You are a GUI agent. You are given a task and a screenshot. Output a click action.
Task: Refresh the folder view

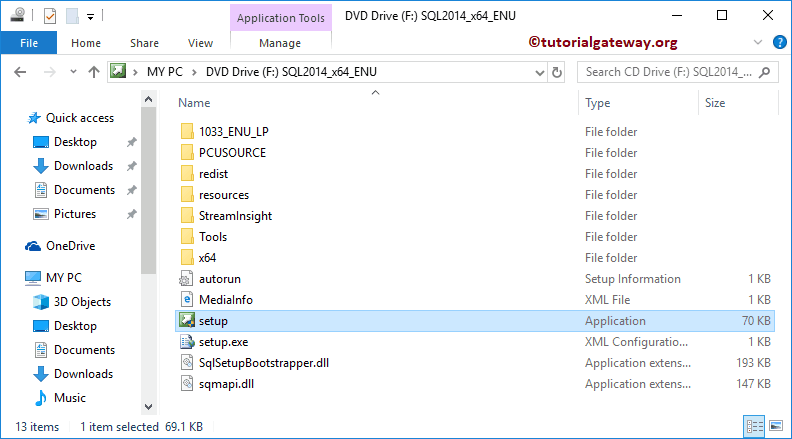(557, 72)
